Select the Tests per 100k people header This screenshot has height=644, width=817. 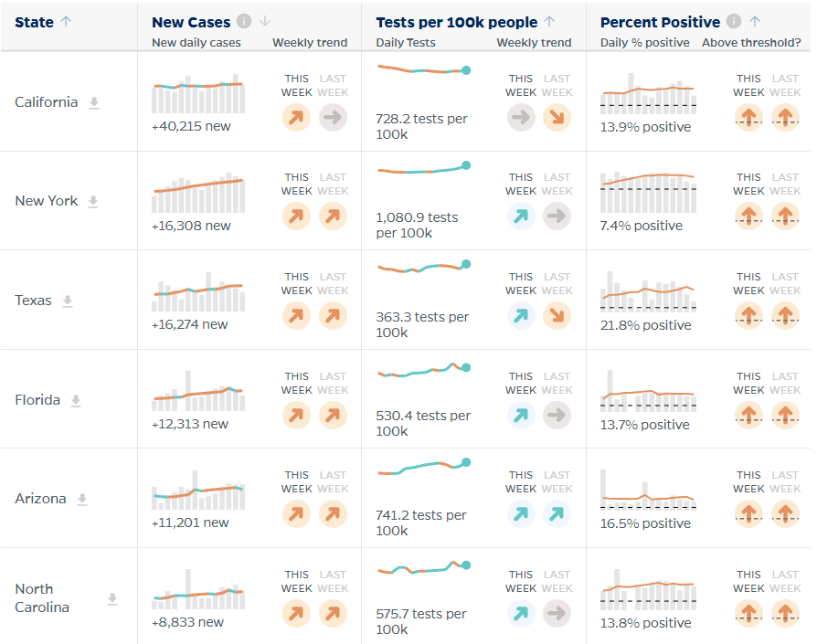pyautogui.click(x=456, y=23)
